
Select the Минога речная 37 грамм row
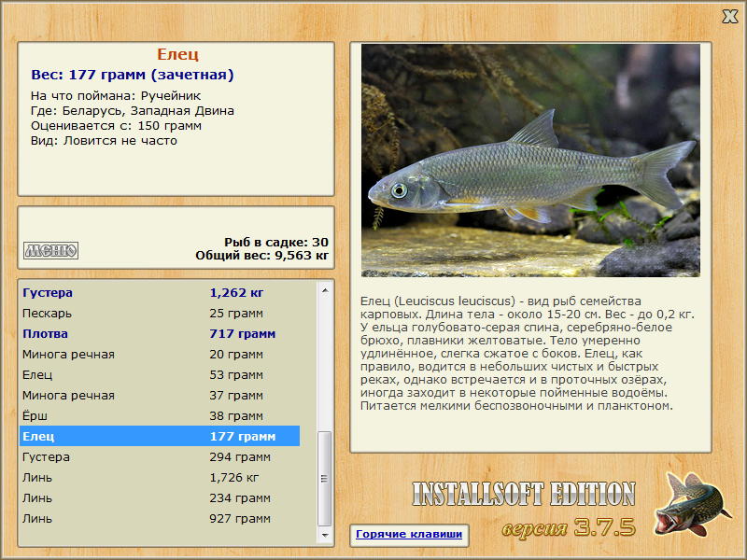click(x=160, y=395)
